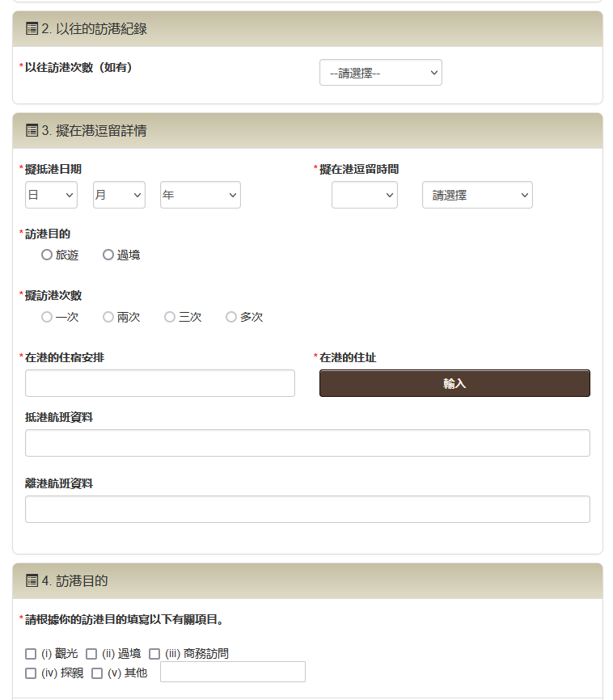613x700 pixels.
Task: Open the 以往訪港次數 dropdown
Action: click(381, 72)
